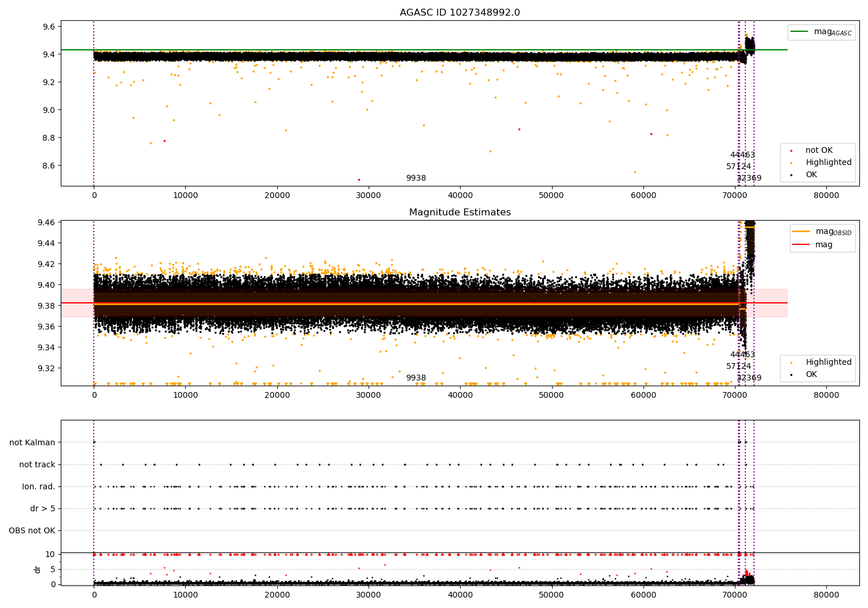Click 'Highlighted' legend entry in middle plot
Image resolution: width=868 pixels, height=608 pixels.
(x=828, y=362)
